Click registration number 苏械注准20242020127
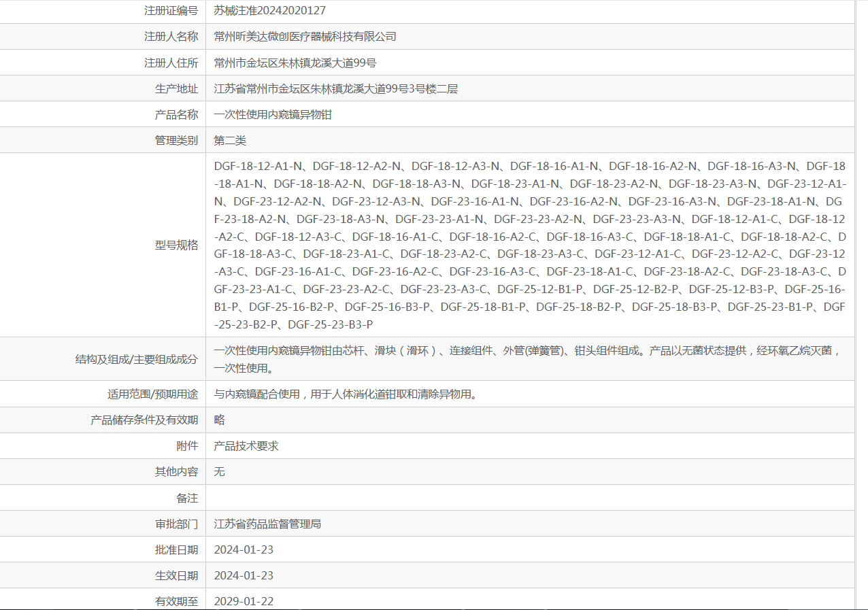 (x=269, y=10)
